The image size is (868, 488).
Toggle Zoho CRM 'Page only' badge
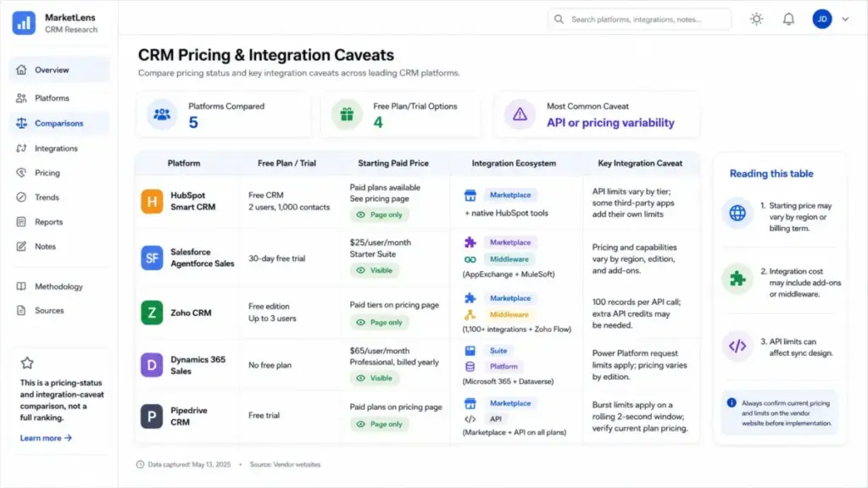[x=379, y=322]
